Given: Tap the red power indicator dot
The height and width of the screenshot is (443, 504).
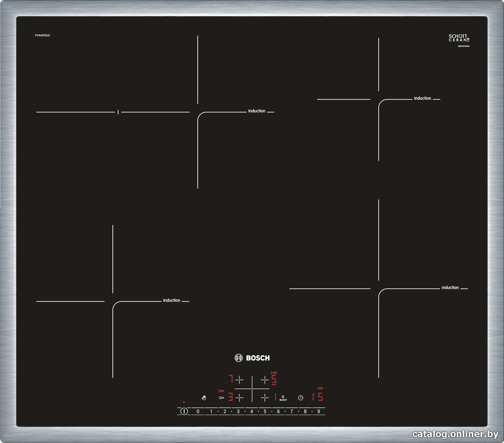Looking at the screenshot, I should [184, 402].
